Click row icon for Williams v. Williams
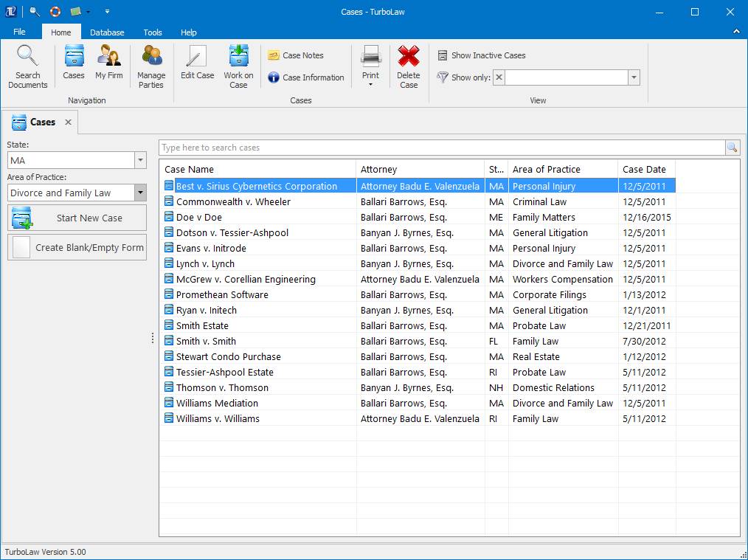This screenshot has height=560, width=748. (168, 418)
